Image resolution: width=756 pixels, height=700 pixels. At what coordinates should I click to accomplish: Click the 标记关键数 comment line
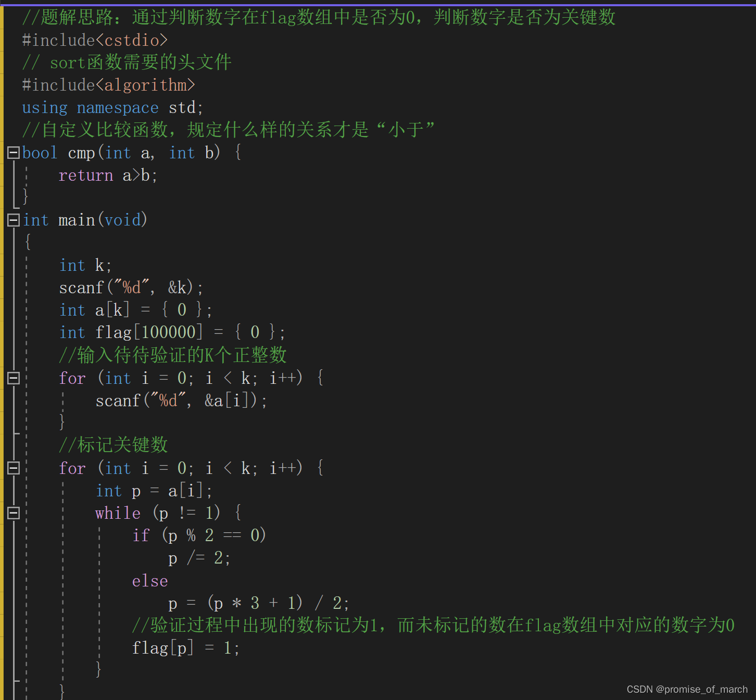click(x=112, y=445)
